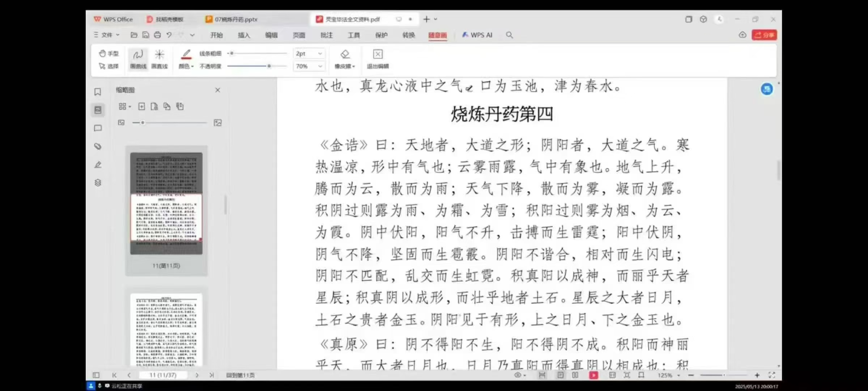Select the 画曲线 freehand curve tool
This screenshot has width=868, height=391.
point(138,59)
